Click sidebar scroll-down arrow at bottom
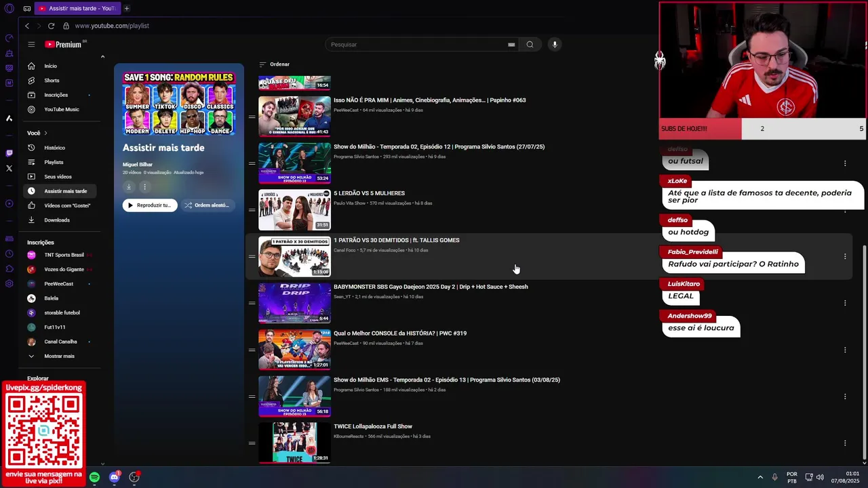Screen dimensions: 868x488 click(102, 463)
